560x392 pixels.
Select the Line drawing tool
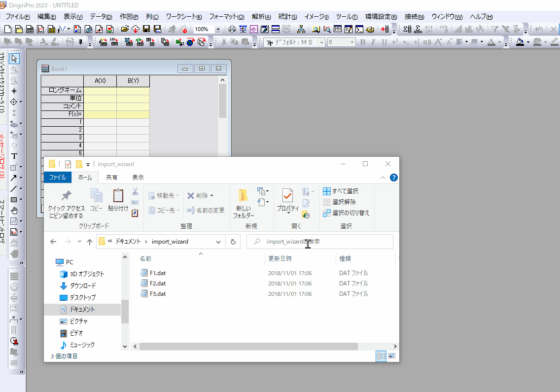pyautogui.click(x=14, y=189)
